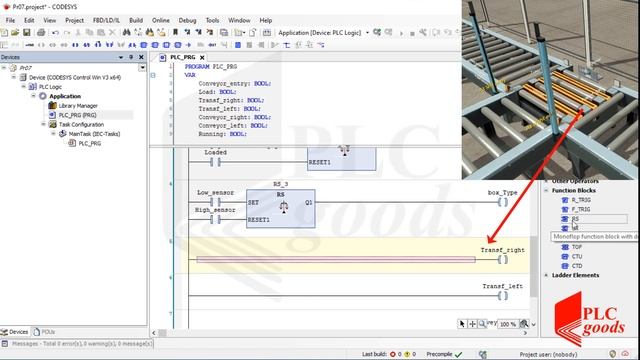Pin the Devices panel
640x360 pixels.
[131, 57]
